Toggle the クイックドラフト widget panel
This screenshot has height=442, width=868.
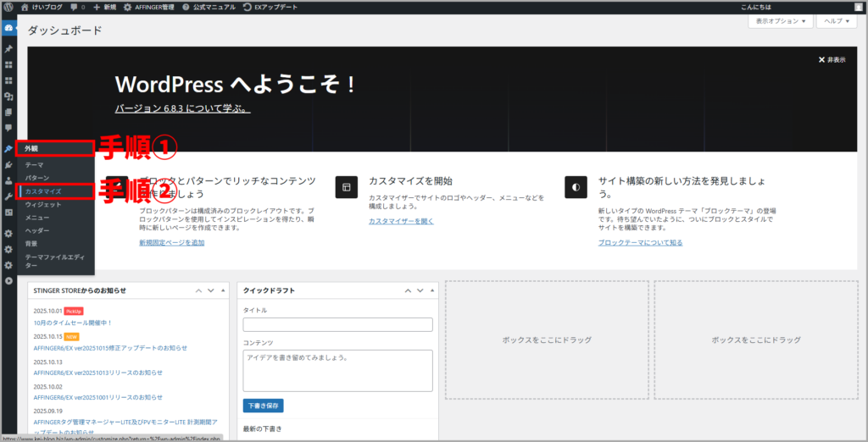click(x=431, y=290)
